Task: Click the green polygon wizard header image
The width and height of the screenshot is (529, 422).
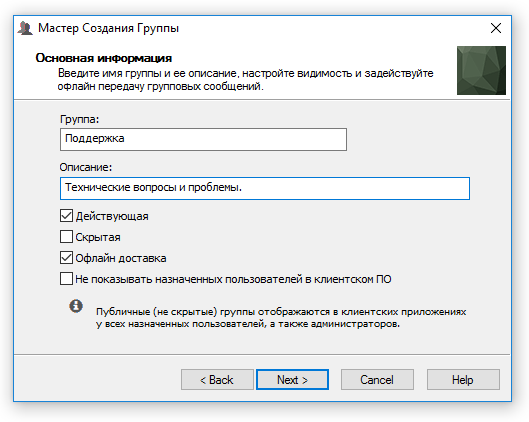Action: click(481, 70)
